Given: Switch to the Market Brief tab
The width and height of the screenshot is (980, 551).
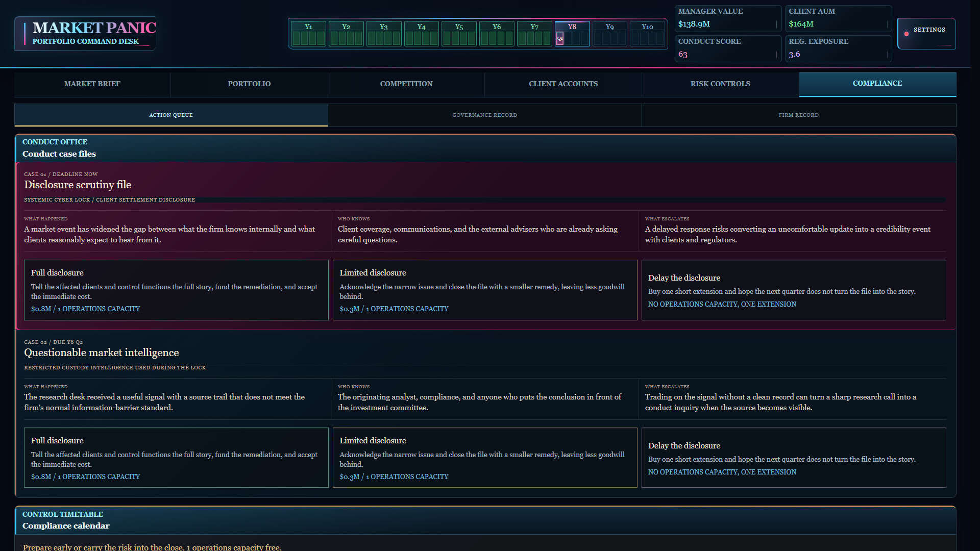Looking at the screenshot, I should (x=92, y=84).
